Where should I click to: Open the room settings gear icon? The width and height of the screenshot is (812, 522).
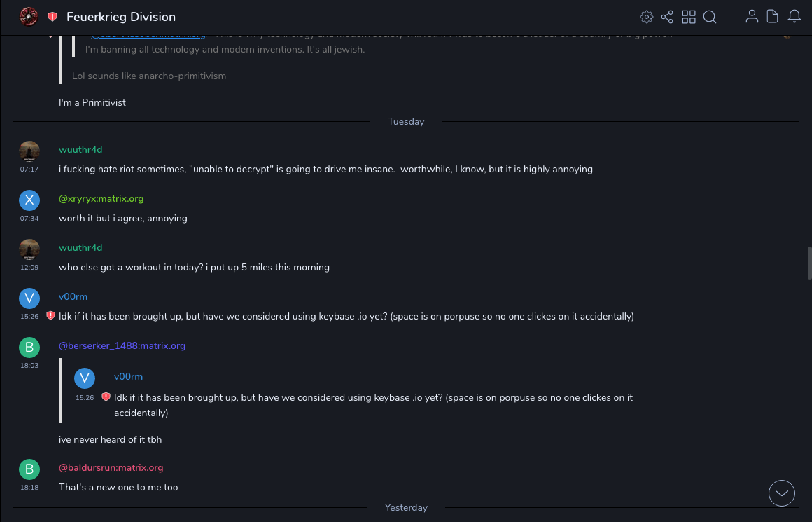[x=647, y=17]
